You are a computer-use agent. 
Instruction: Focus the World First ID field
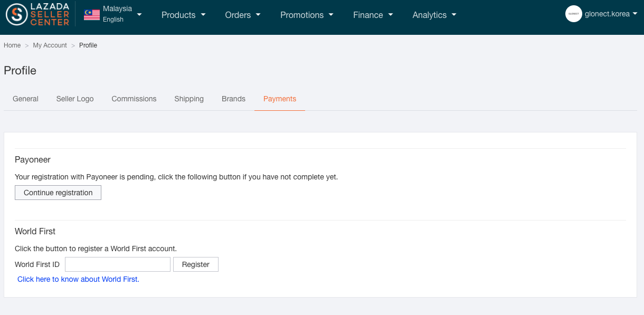(118, 264)
